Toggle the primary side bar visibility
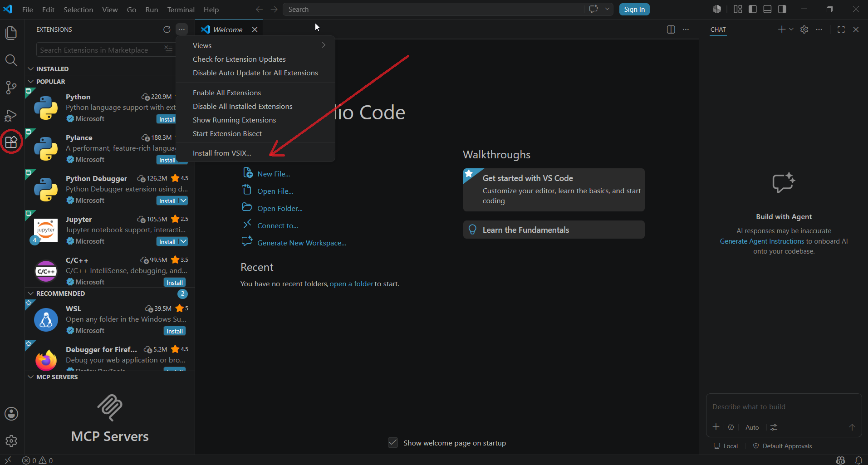The height and width of the screenshot is (465, 868). point(753,10)
